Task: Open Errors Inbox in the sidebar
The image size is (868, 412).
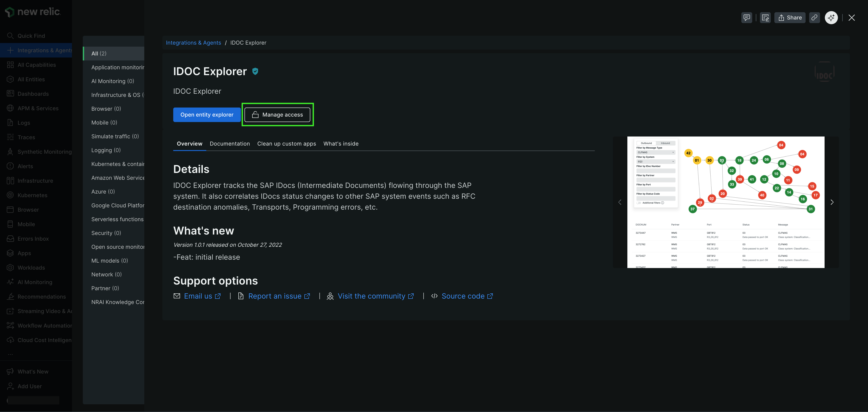Action: pyautogui.click(x=33, y=239)
